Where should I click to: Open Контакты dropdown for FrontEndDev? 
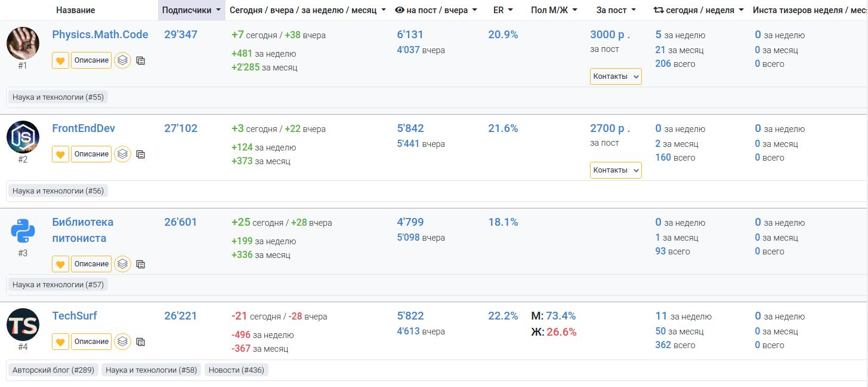click(x=616, y=170)
